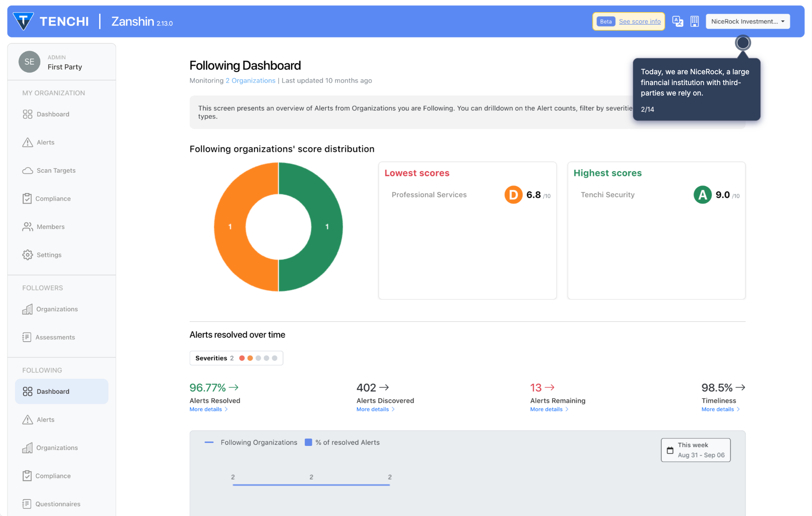Click the Tenchi logo icon

(x=23, y=21)
